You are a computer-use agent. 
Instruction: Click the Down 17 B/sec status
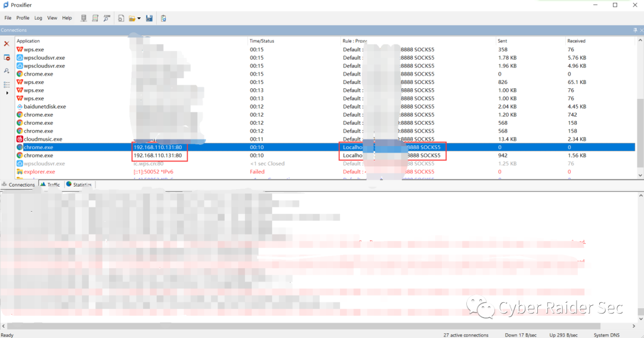pos(521,335)
